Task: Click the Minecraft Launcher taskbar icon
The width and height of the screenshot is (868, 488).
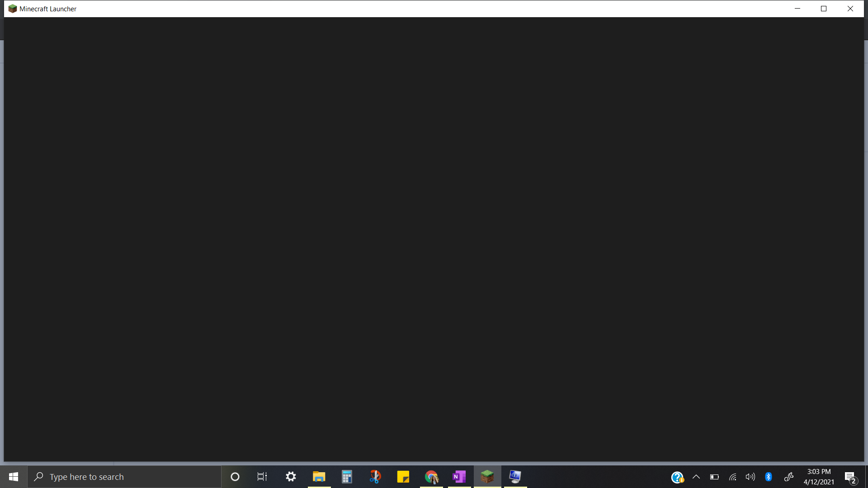Action: 487,477
